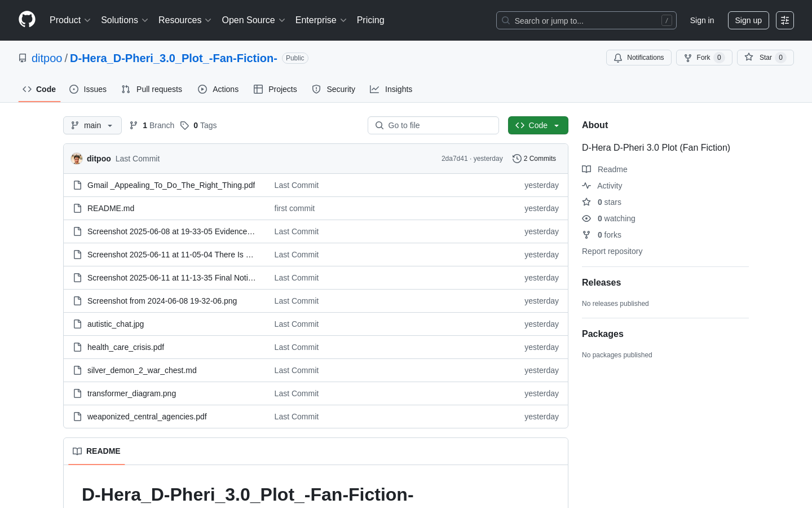View the 0 stars link
Viewport: 812px width, 508px height.
coord(602,202)
